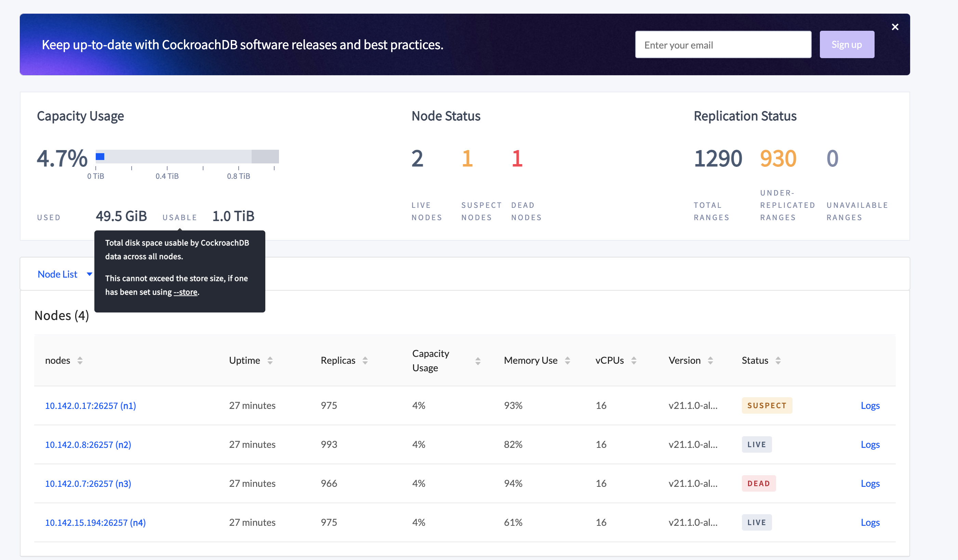Click the 993 replicas cell
958x560 pixels.
(x=329, y=444)
